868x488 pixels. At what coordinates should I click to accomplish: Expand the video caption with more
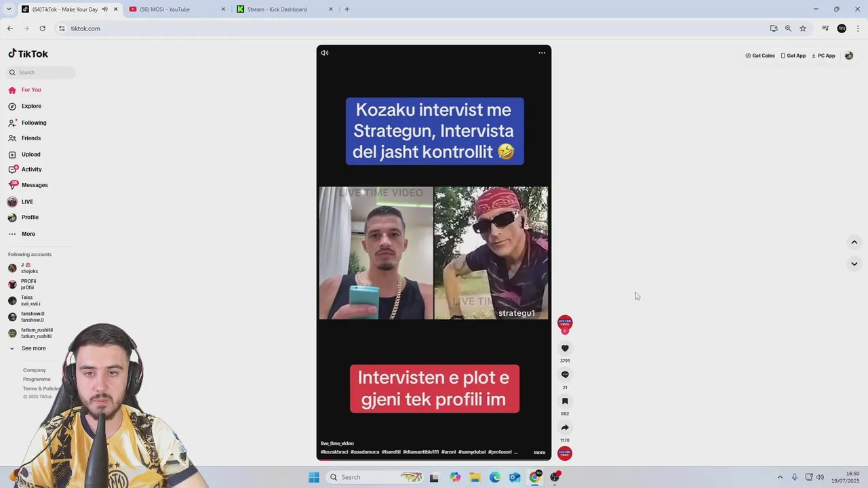(x=539, y=452)
